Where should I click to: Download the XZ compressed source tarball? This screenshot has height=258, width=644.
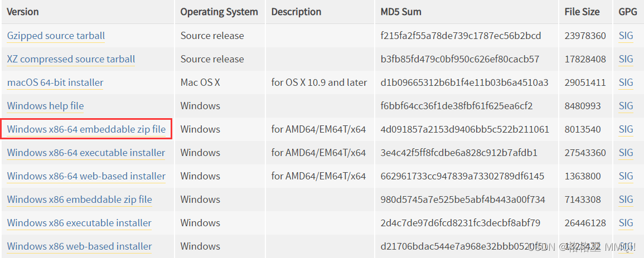71,59
